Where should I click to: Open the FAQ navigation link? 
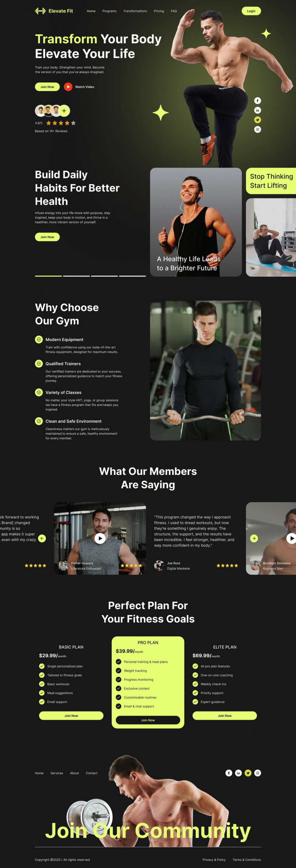click(174, 11)
